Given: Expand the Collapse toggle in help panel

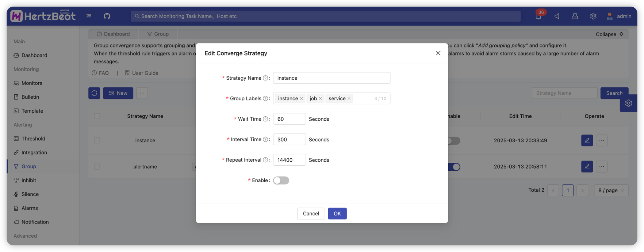Looking at the screenshot, I should 609,34.
